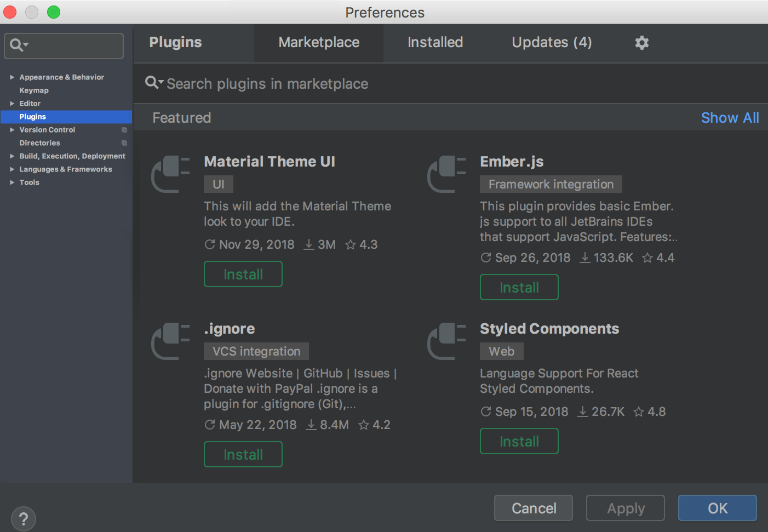This screenshot has width=768, height=532.
Task: Click the Material Theme UI plugin icon
Action: [170, 174]
